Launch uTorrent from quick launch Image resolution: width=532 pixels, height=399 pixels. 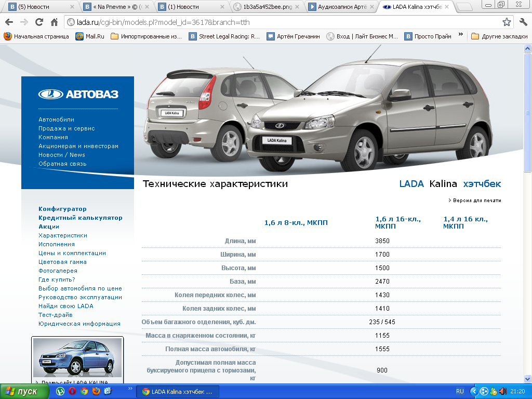click(60, 391)
